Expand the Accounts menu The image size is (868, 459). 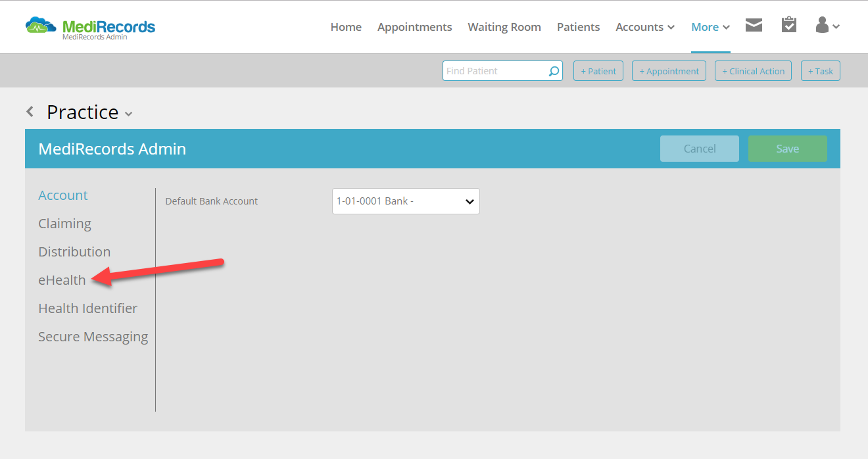645,27
